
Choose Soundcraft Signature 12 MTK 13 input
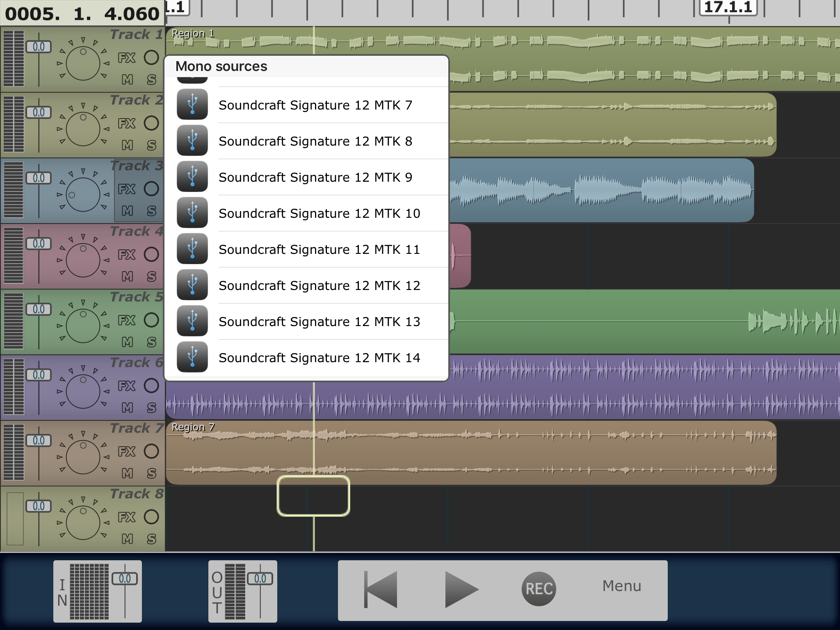tap(306, 322)
